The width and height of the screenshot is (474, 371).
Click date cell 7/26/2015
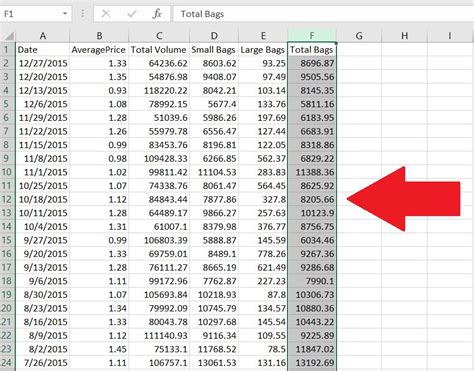point(43,363)
